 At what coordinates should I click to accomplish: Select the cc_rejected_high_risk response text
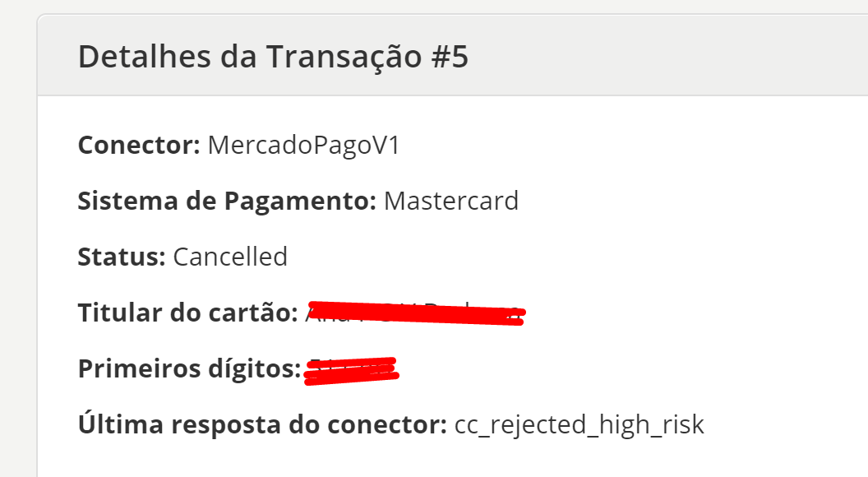pyautogui.click(x=579, y=425)
